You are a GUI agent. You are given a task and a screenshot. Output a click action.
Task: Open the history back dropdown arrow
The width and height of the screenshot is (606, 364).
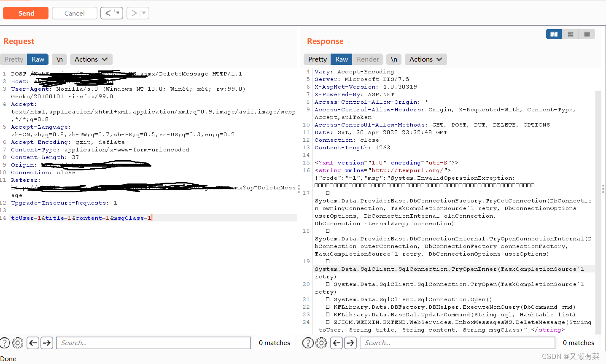(118, 13)
